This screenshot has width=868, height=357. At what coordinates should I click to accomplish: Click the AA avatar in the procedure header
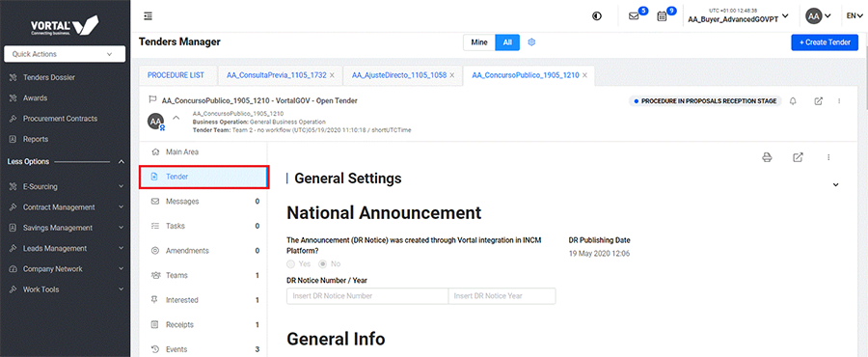pyautogui.click(x=156, y=122)
